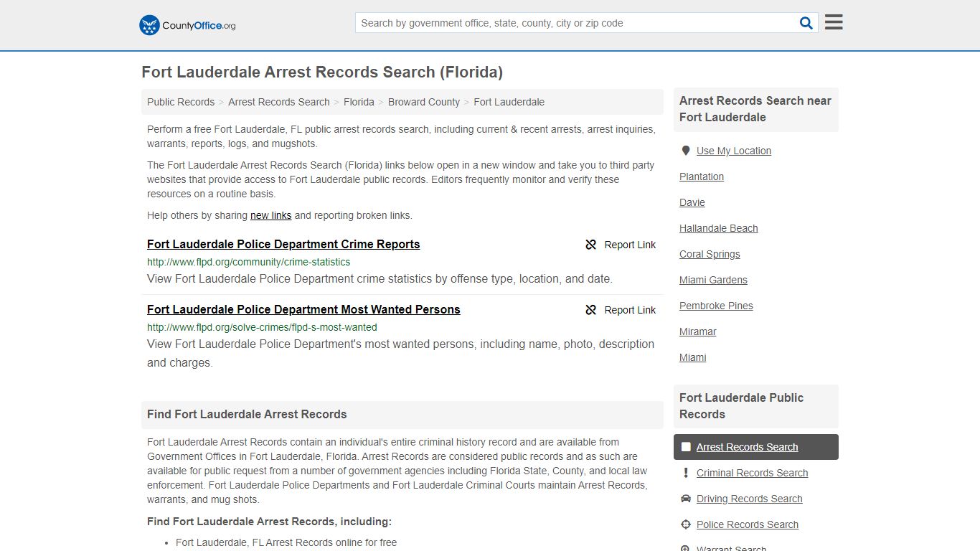Open the flpd.org crime-statistics URL
The height and width of the screenshot is (551, 980).
pos(249,262)
